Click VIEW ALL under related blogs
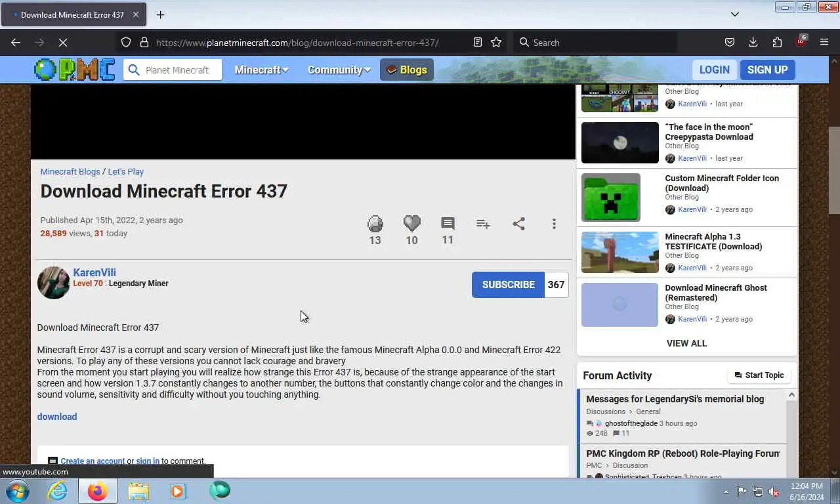 point(686,343)
